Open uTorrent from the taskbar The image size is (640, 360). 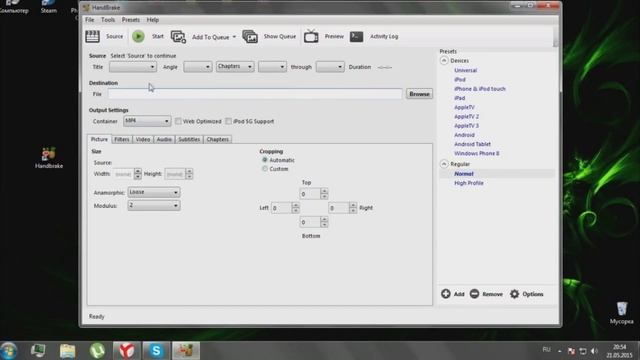point(97,351)
